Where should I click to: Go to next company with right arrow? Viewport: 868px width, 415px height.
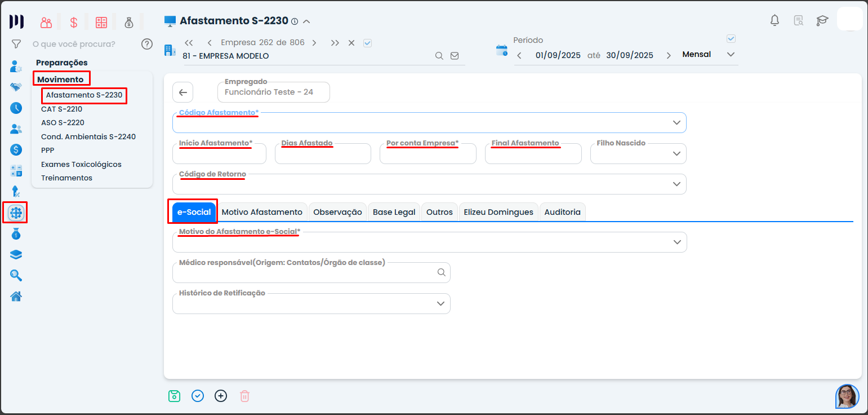click(314, 43)
